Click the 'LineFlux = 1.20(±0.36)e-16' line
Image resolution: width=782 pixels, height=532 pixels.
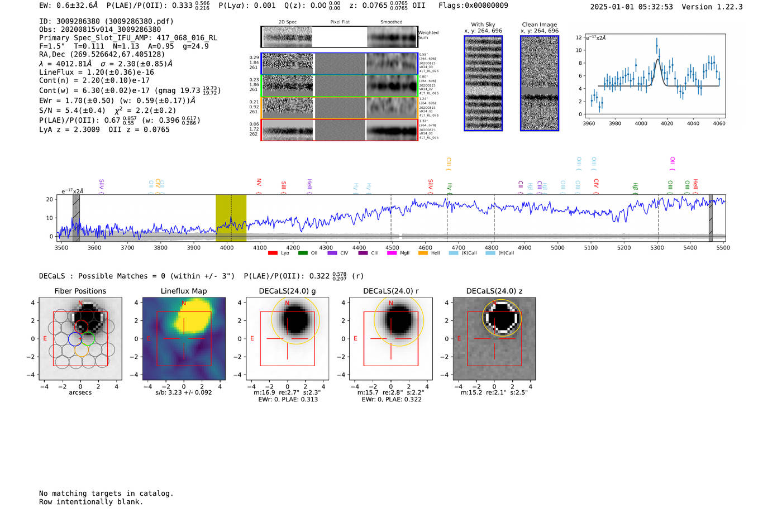[x=97, y=72]
